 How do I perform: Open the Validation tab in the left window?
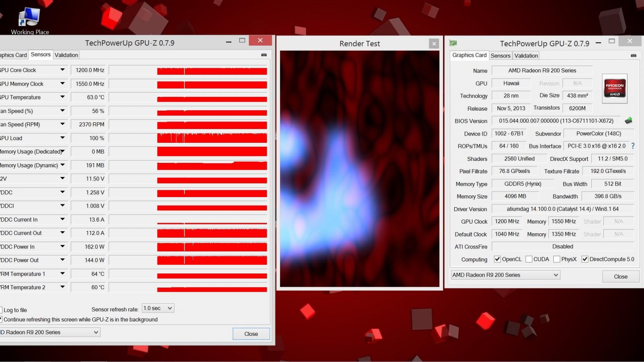point(66,55)
